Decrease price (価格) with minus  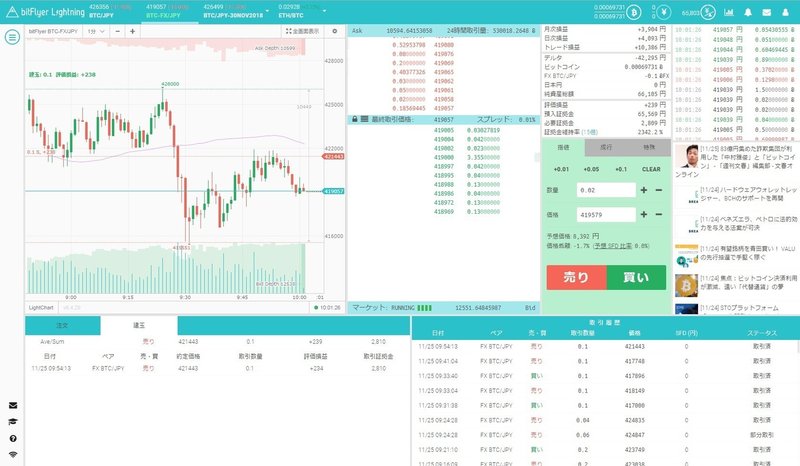click(659, 214)
